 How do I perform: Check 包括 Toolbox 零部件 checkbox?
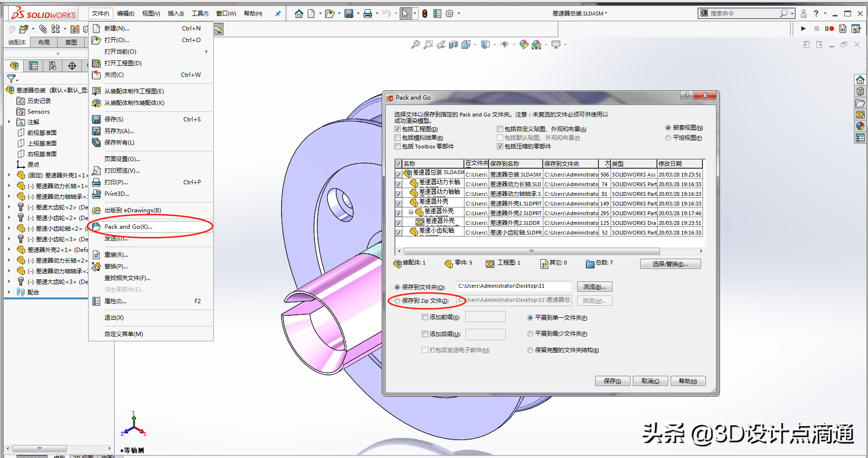pyautogui.click(x=397, y=147)
